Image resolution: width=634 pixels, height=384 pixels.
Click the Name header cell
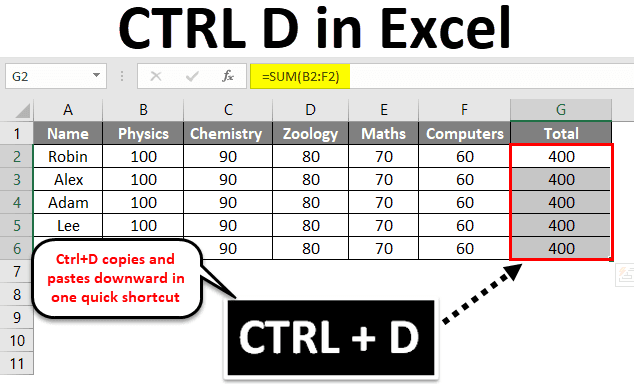(68, 133)
